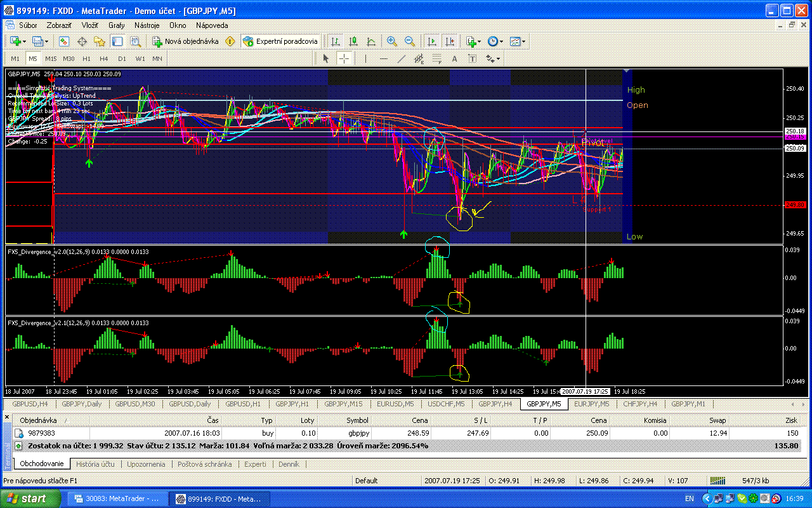Expand the chart periodicity clock dropdown
The height and width of the screenshot is (508, 812).
(x=501, y=41)
